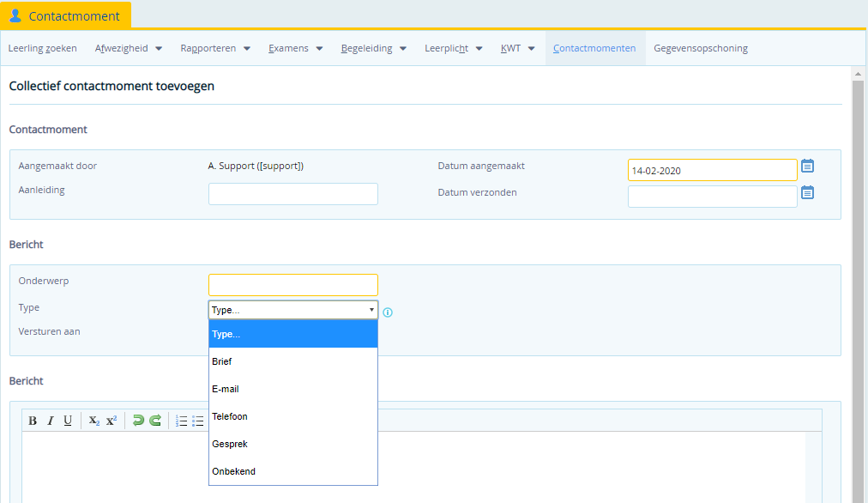
Task: Click into the Aanleiding input field
Action: tap(293, 194)
